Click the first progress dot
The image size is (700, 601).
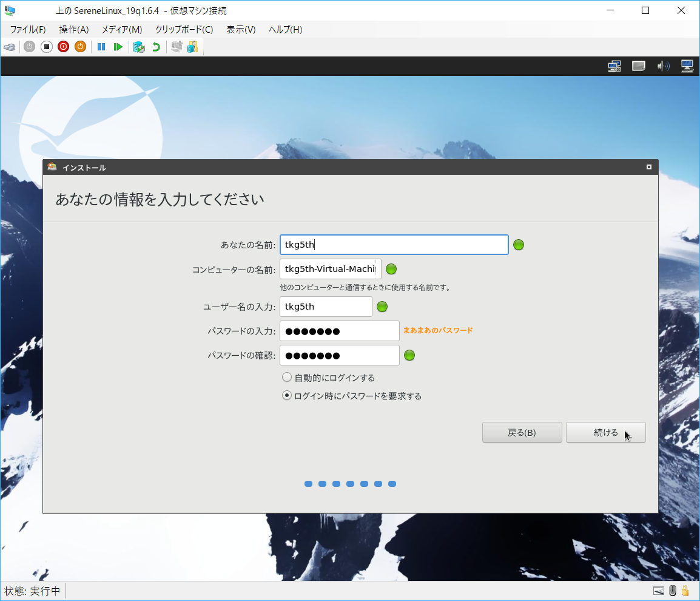[x=309, y=484]
